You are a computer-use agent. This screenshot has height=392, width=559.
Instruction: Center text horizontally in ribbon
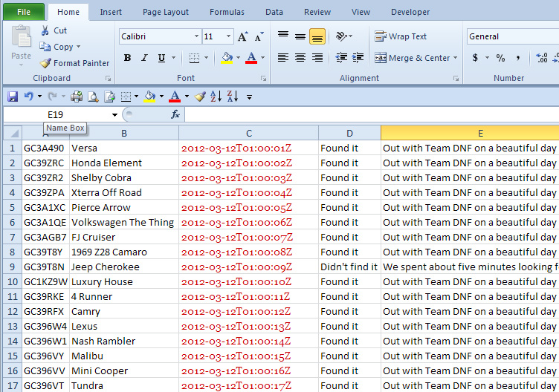click(x=300, y=58)
